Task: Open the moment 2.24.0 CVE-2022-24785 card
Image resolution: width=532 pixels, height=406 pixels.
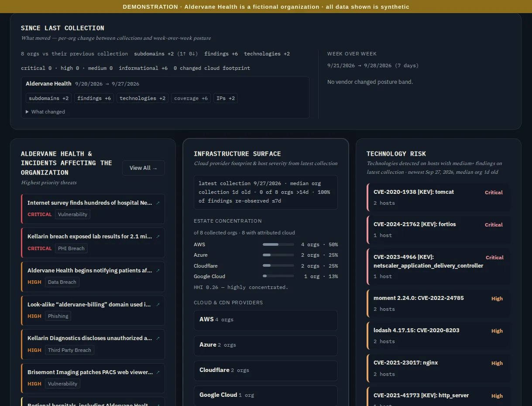Action: coord(439,303)
